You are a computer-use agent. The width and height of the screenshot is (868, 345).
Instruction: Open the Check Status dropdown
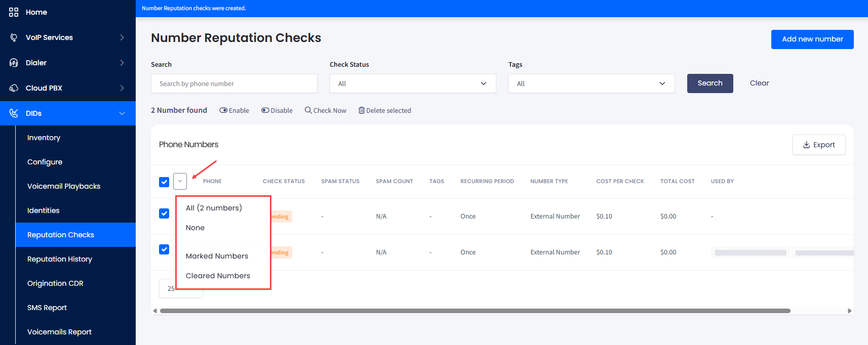[x=413, y=83]
